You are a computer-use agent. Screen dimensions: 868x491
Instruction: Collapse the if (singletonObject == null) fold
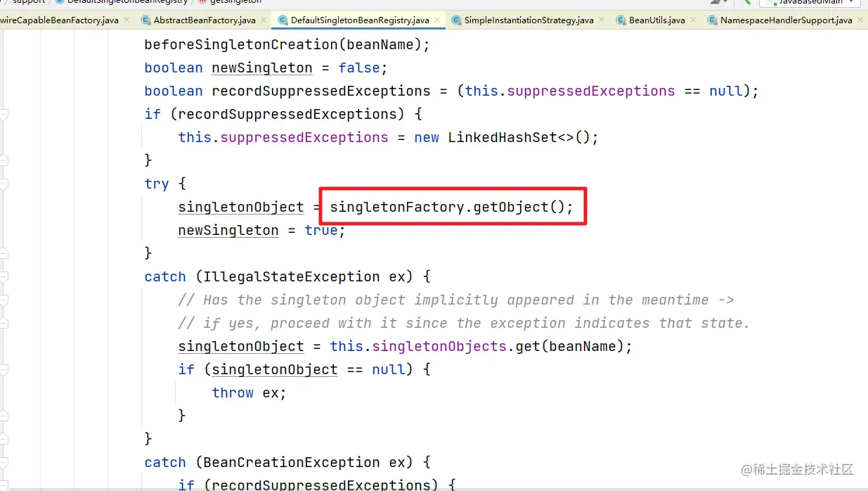pyautogui.click(x=4, y=369)
